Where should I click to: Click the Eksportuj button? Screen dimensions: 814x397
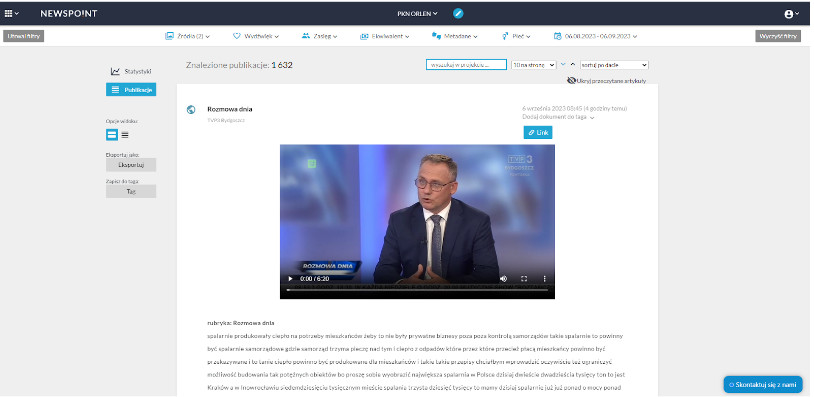(131, 165)
